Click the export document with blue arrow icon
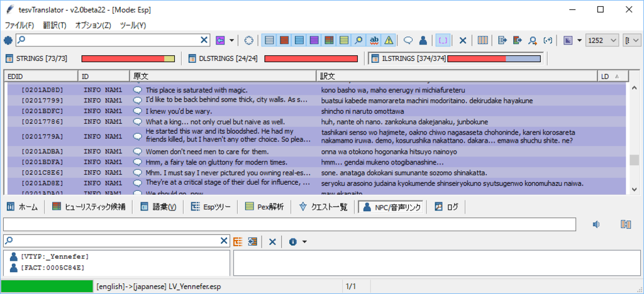Image resolution: width=644 pixels, height=294 pixels. tap(502, 40)
